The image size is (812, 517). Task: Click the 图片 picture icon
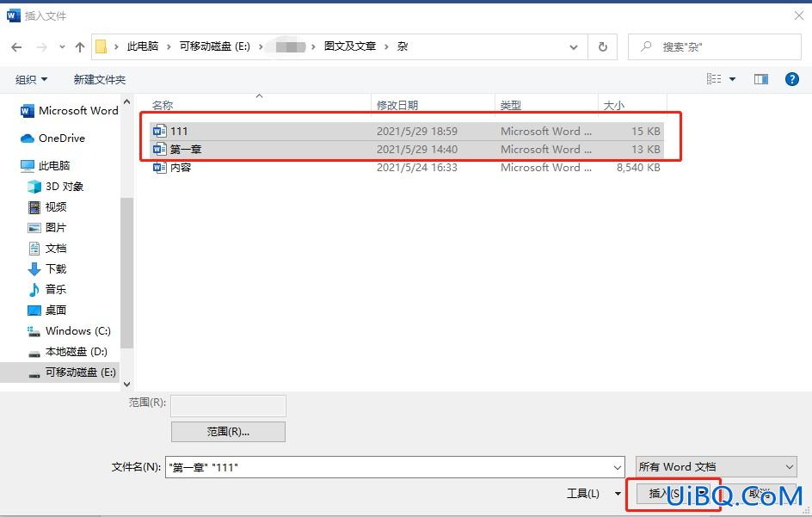coord(34,228)
